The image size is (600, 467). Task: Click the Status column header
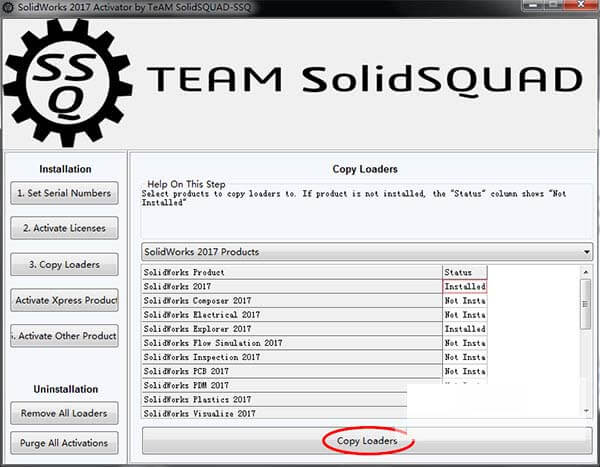[464, 272]
